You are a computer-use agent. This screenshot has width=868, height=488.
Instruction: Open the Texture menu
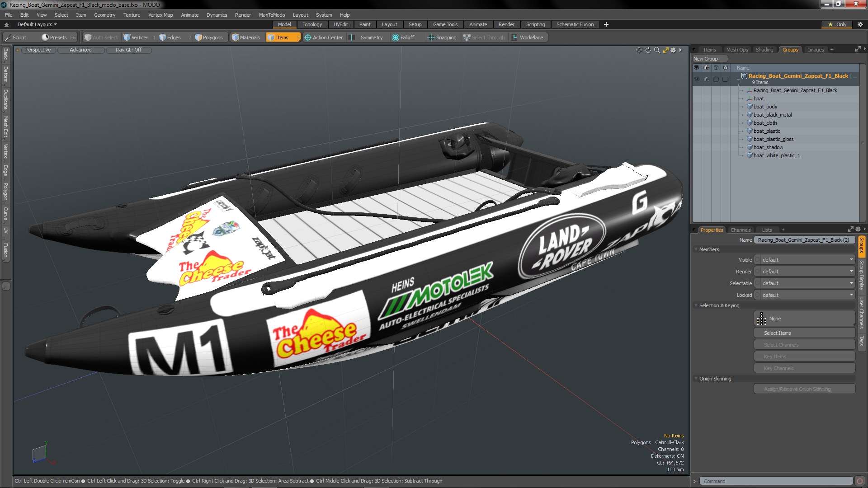click(x=132, y=15)
